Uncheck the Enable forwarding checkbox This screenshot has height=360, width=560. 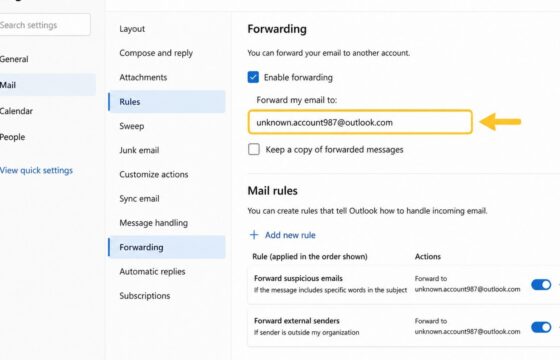(253, 77)
